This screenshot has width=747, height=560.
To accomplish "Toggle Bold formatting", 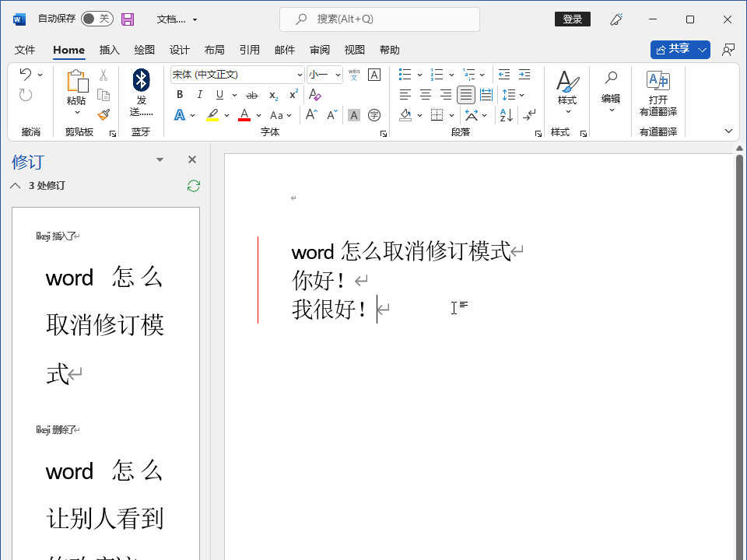I will 180,95.
